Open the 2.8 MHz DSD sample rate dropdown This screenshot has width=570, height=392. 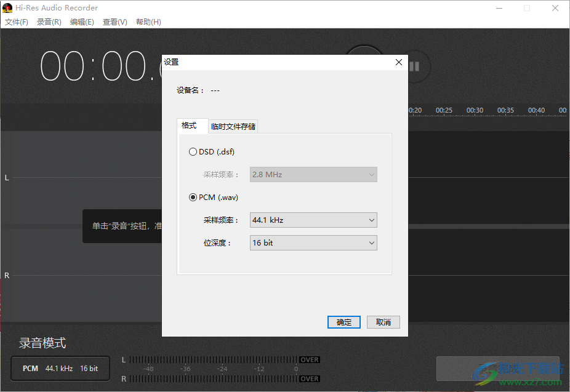313,175
